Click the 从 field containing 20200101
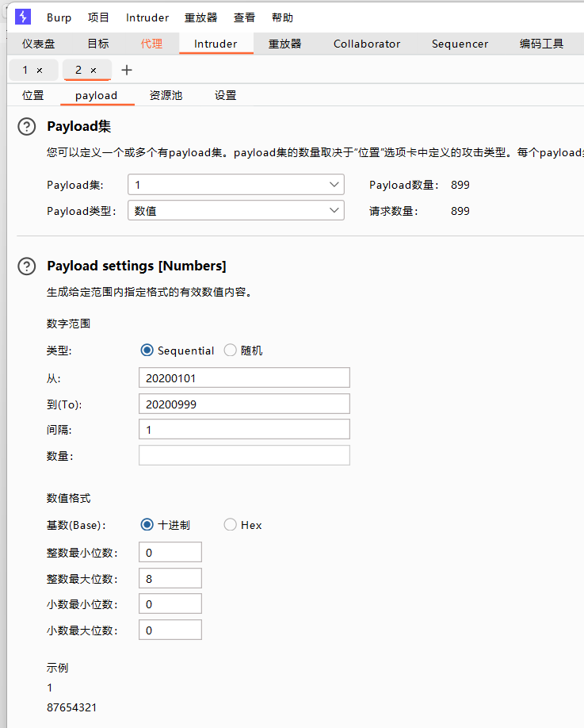 (x=244, y=378)
